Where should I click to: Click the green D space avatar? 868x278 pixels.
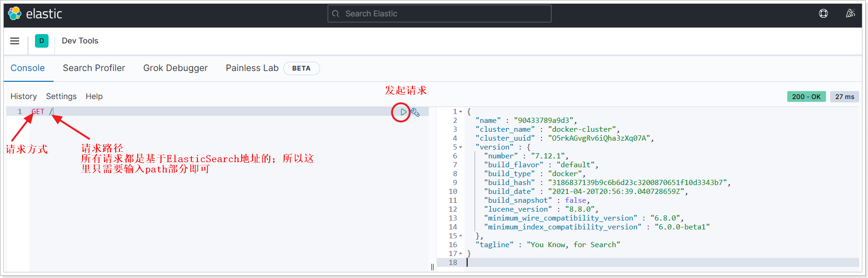point(42,41)
